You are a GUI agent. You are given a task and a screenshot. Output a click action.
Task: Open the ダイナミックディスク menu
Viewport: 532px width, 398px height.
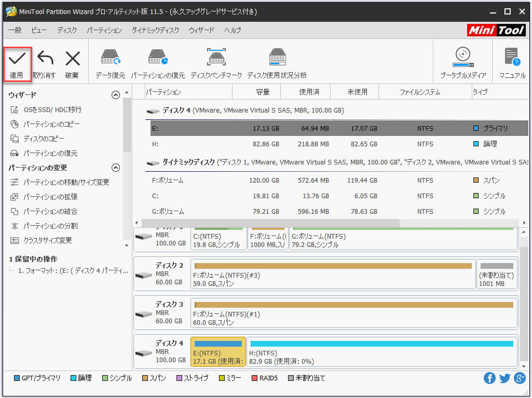(x=155, y=30)
